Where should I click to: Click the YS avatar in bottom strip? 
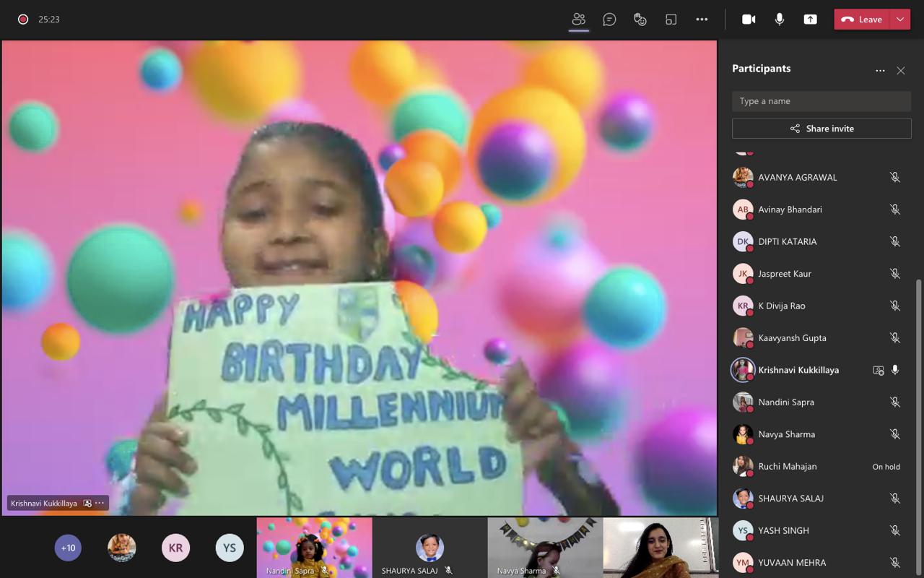coord(230,548)
